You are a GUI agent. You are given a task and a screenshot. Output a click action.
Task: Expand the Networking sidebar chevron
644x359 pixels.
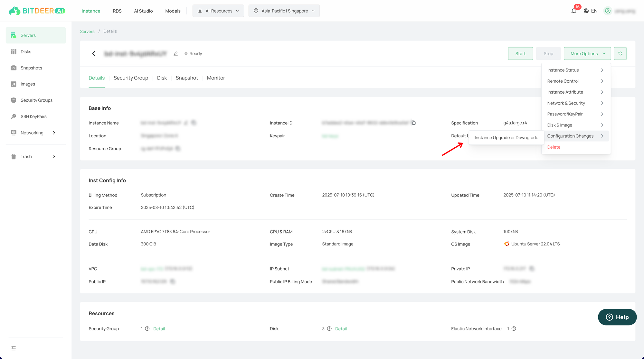[x=54, y=133]
